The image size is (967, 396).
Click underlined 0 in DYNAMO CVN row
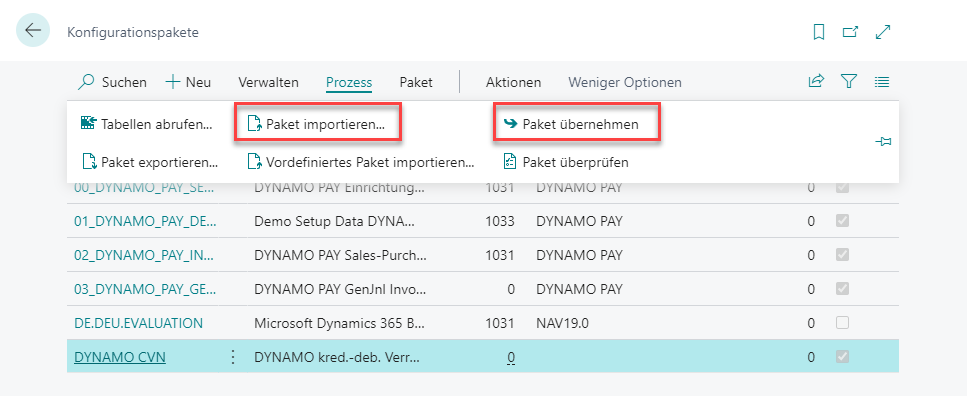511,357
